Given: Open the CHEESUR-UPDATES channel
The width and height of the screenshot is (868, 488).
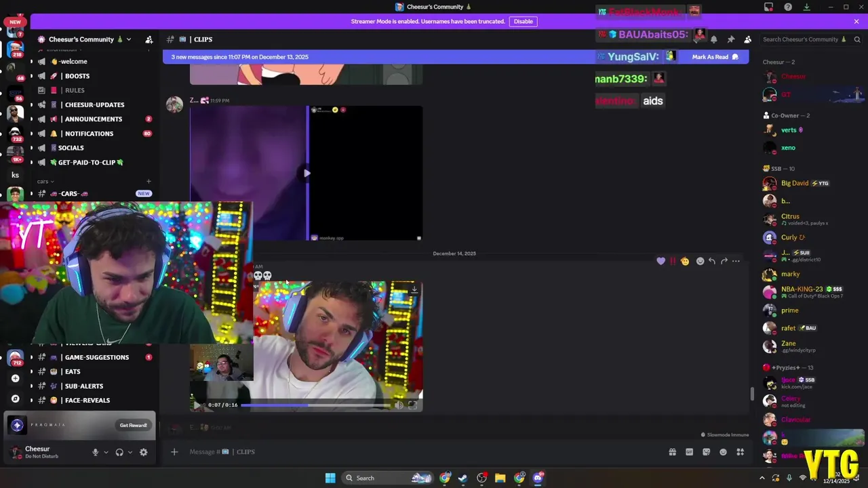Looking at the screenshot, I should pos(94,105).
